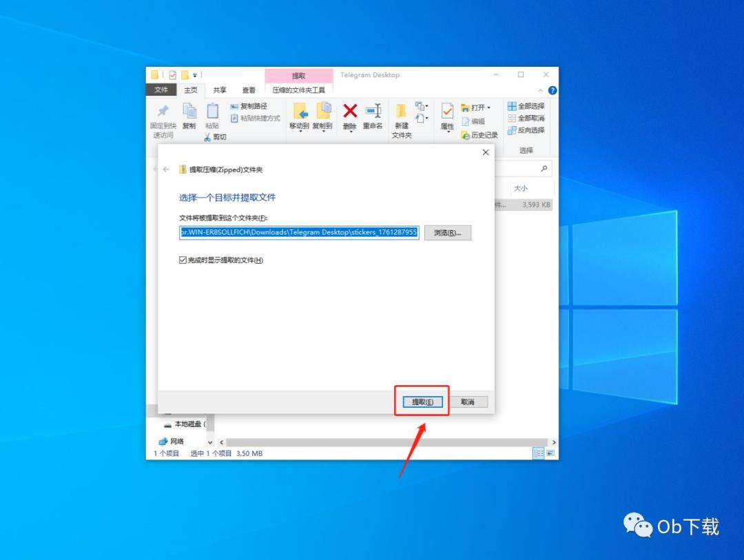Switch to details view in status bar
Screen dimensions: 744x560
[x=538, y=453]
